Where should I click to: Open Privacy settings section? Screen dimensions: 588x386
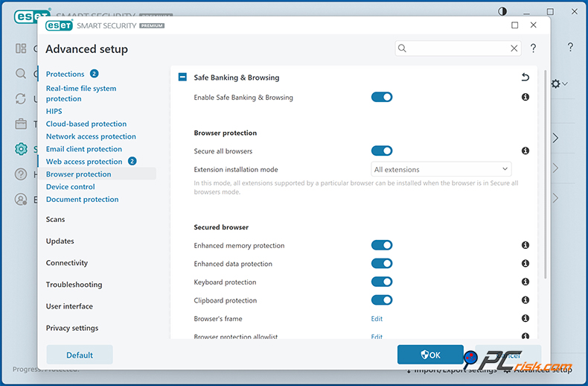tap(72, 329)
